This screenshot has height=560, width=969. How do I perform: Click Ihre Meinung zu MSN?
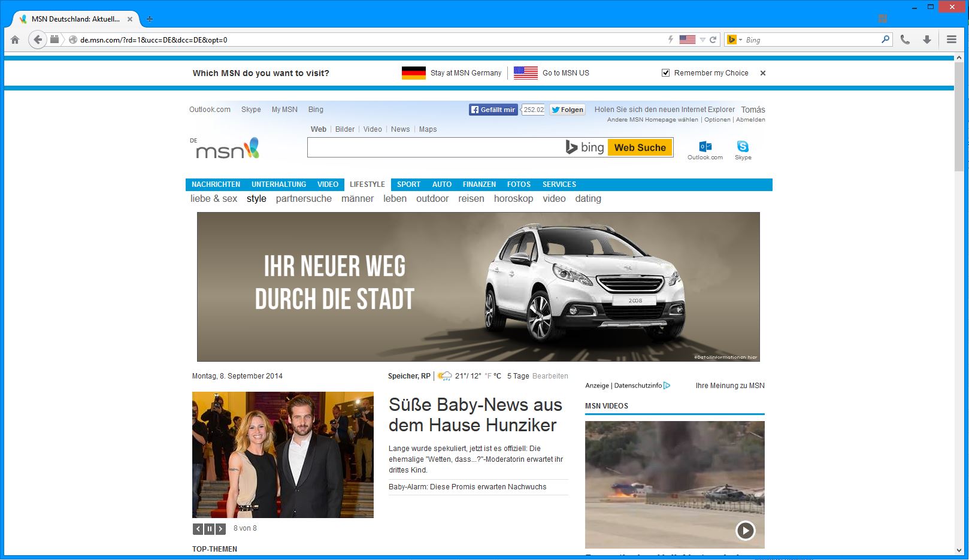[730, 386]
